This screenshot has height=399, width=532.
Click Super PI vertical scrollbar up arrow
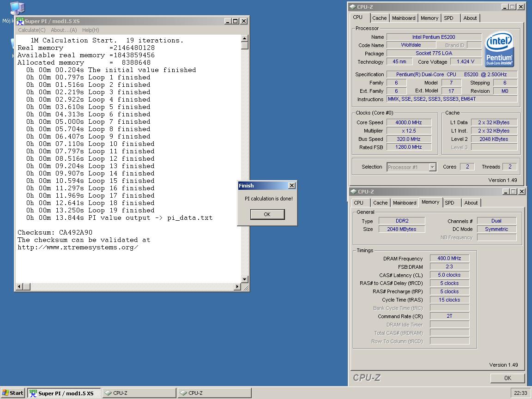pyautogui.click(x=245, y=38)
